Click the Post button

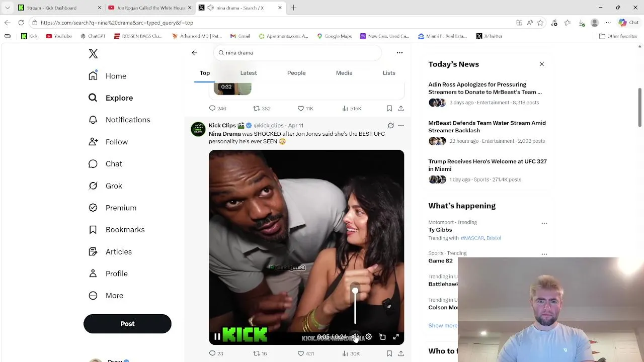click(127, 324)
